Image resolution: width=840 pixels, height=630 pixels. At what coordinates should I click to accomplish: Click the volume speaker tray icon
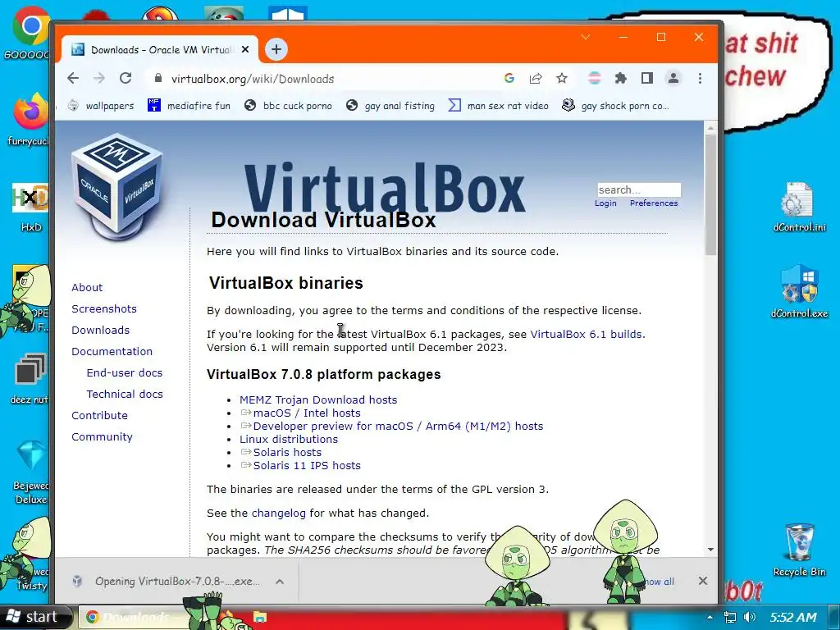(750, 617)
